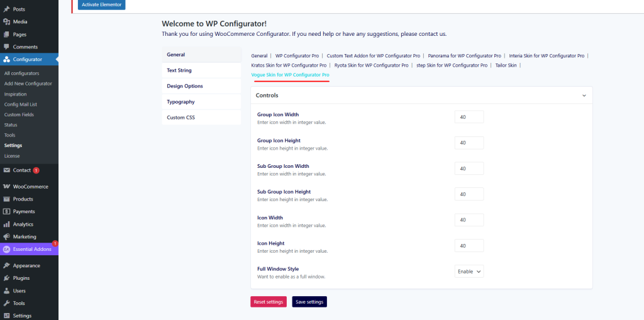This screenshot has width=644, height=320.
Task: Open the Tailor Skin section link
Action: point(506,65)
